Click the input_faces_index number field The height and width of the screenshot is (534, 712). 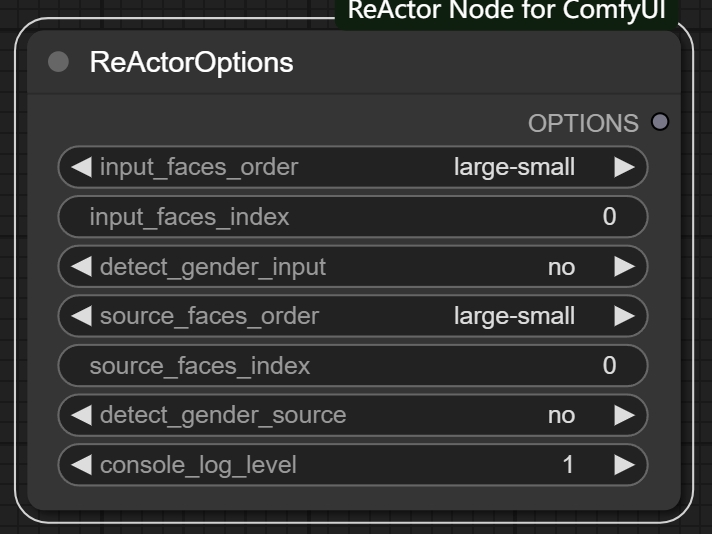pos(353,217)
